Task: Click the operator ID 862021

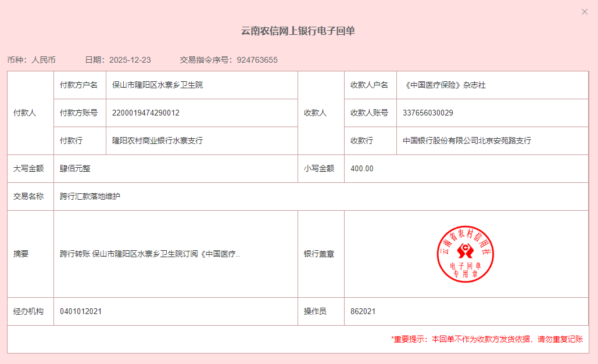Action: tap(363, 311)
